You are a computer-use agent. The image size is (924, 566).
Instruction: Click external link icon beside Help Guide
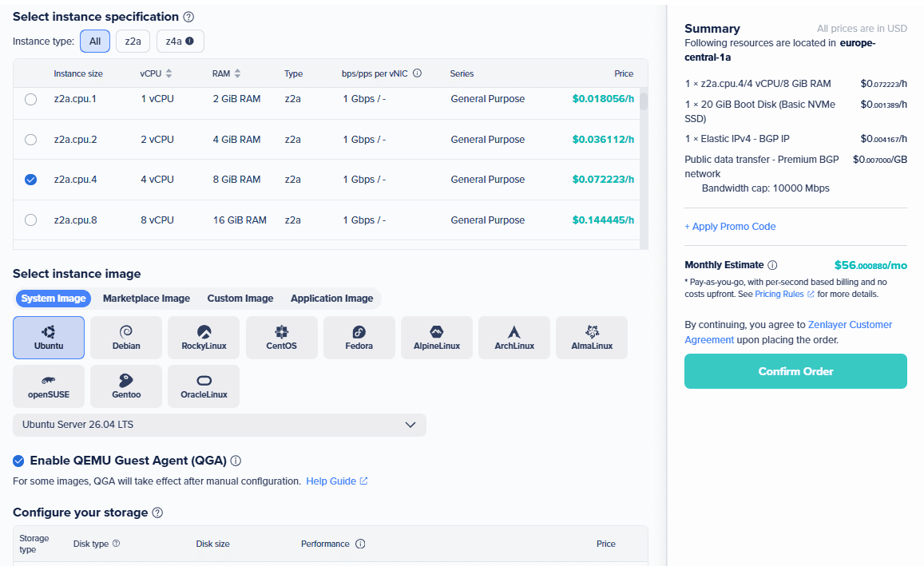(x=363, y=481)
